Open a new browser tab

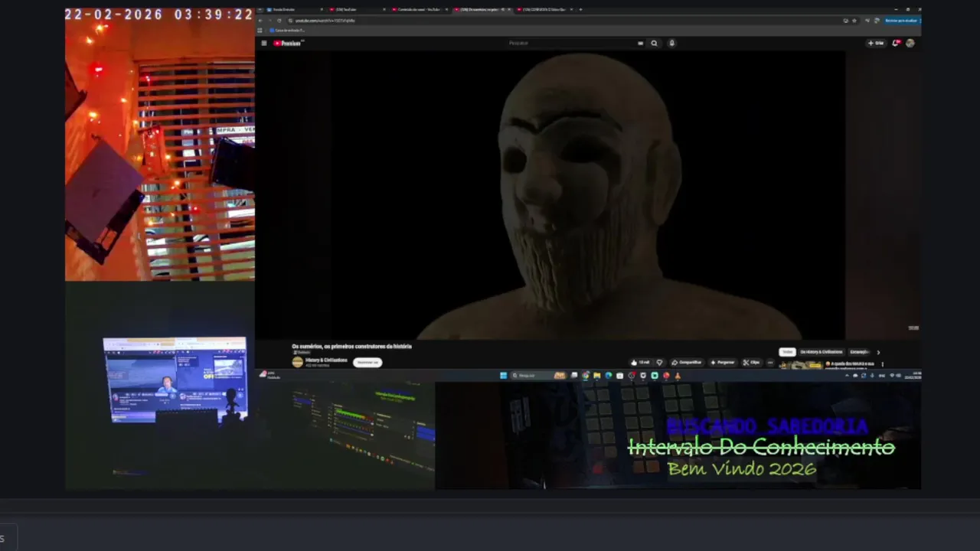pyautogui.click(x=580, y=9)
